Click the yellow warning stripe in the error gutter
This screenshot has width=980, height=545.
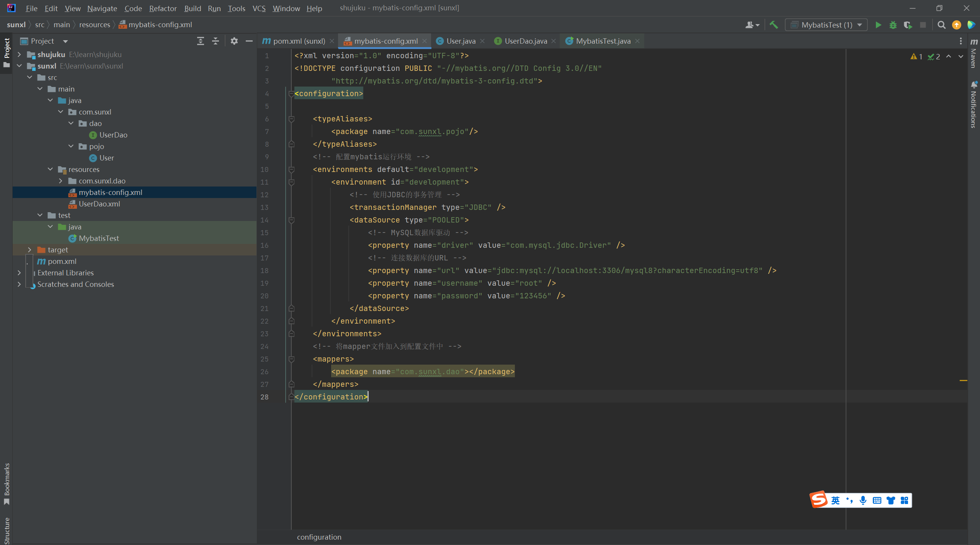click(x=963, y=380)
